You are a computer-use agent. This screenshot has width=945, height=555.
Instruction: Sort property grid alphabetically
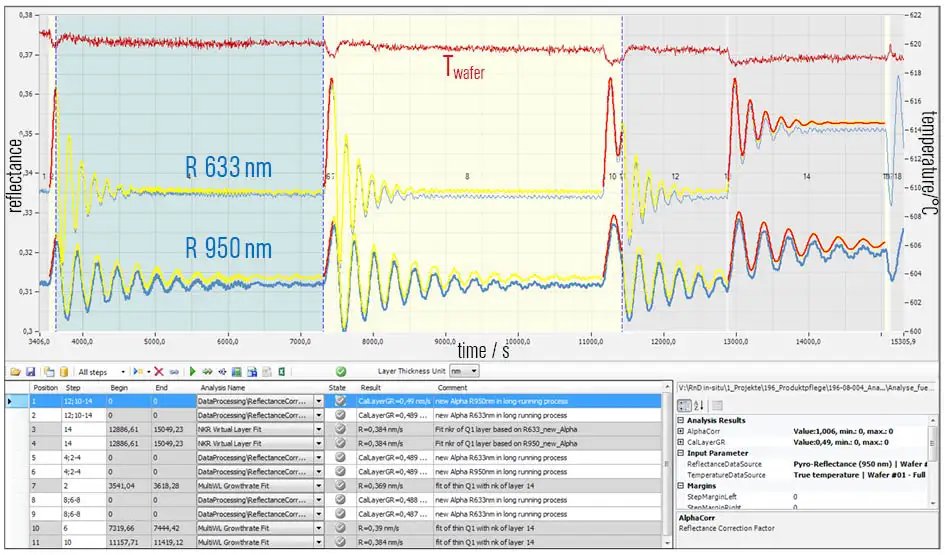tap(699, 406)
